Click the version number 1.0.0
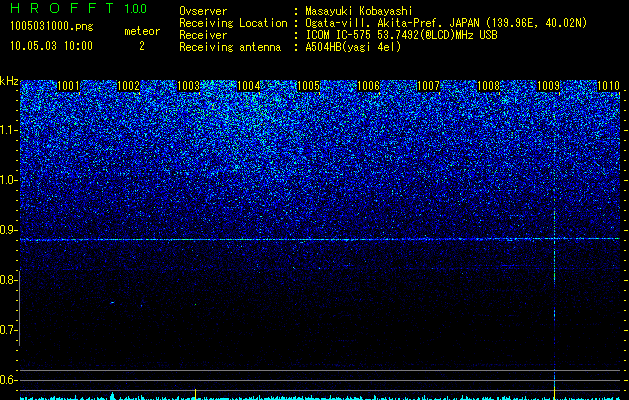The image size is (629, 400). (x=136, y=8)
